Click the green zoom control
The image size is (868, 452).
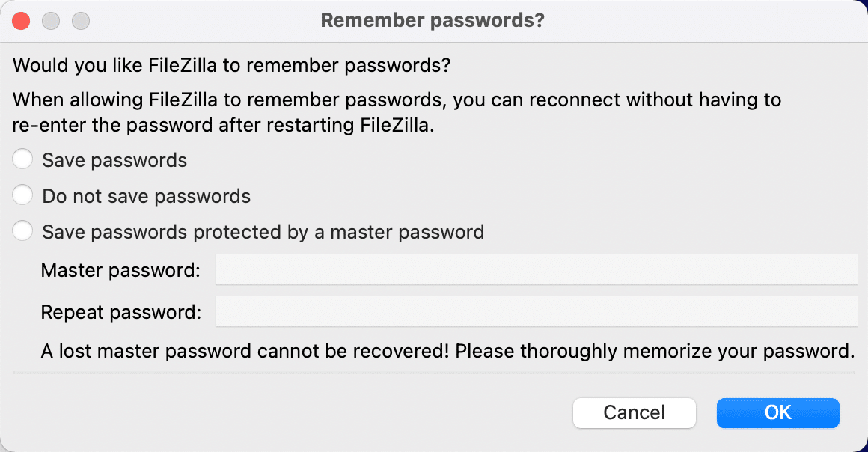(80, 20)
